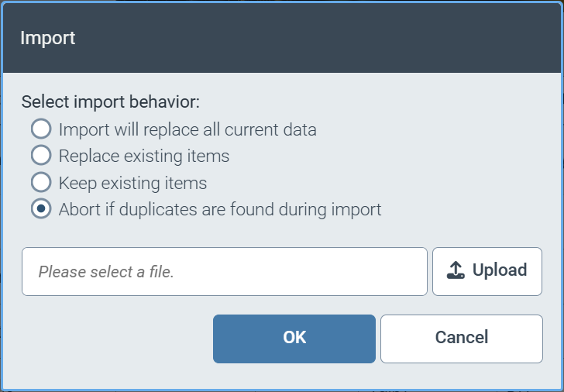Image resolution: width=564 pixels, height=392 pixels.
Task: Click the "Select import behavior:" heading
Action: (110, 101)
